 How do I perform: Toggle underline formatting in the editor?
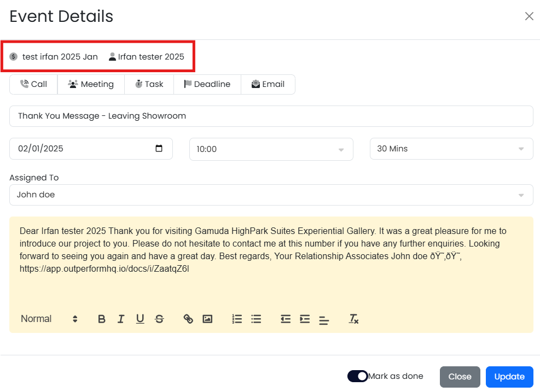click(140, 319)
